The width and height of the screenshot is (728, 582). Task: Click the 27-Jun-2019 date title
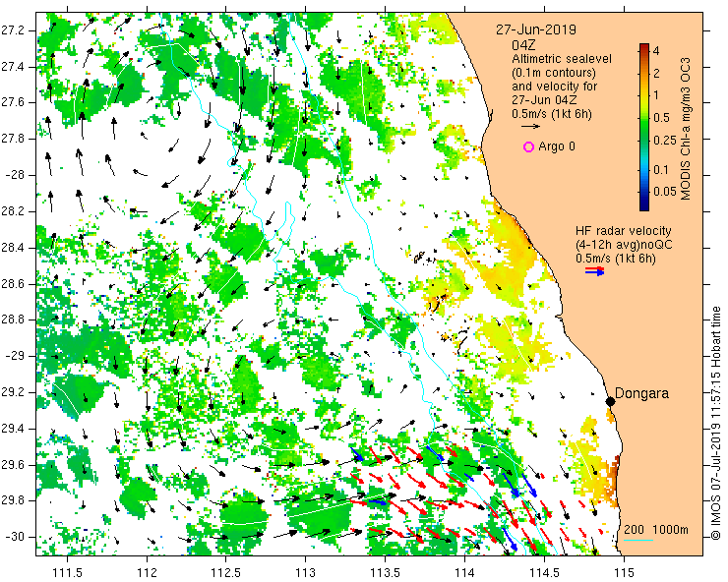pos(536,29)
